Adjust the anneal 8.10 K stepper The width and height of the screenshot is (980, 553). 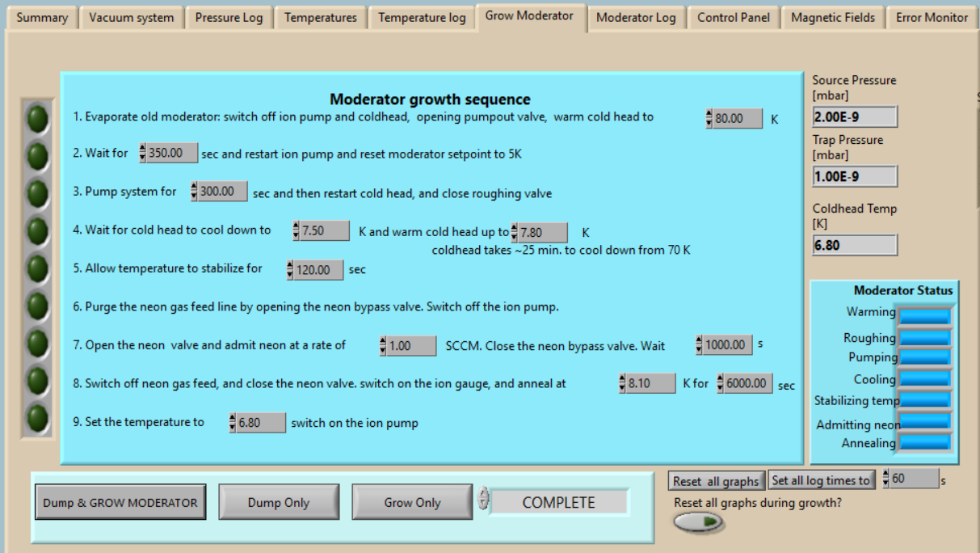pyautogui.click(x=622, y=383)
